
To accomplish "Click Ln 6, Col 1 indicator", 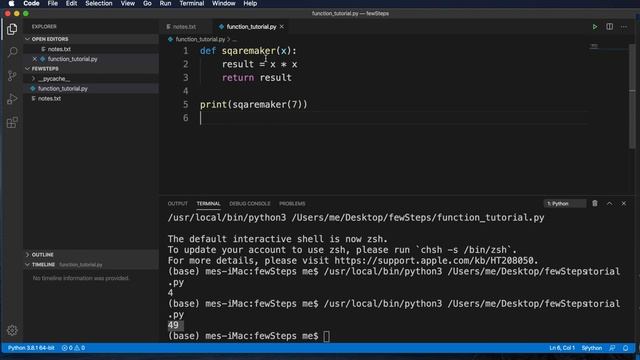I will click(562, 348).
